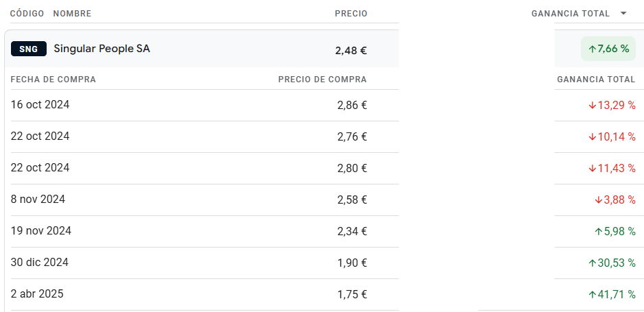Viewport: 644px width, 312px height.
Task: Sort by the CÓDIGO column header
Action: pyautogui.click(x=27, y=14)
